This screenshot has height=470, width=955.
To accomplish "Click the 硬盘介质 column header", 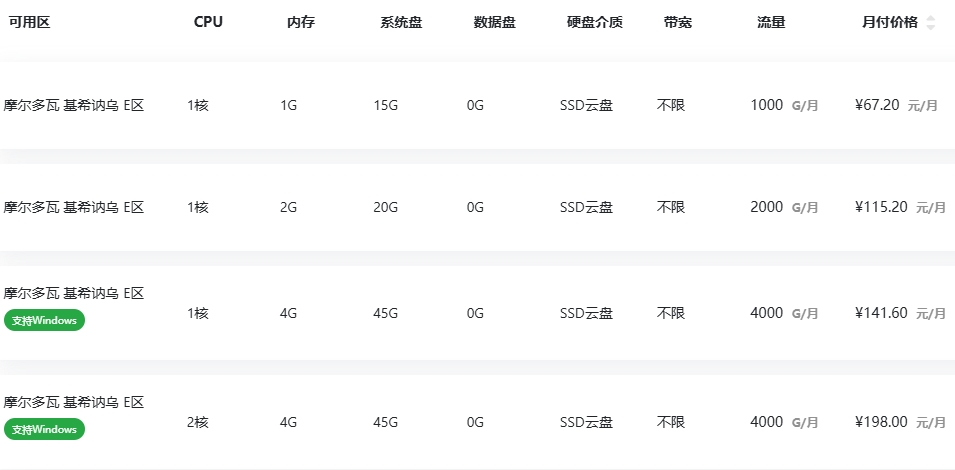I will tap(595, 23).
